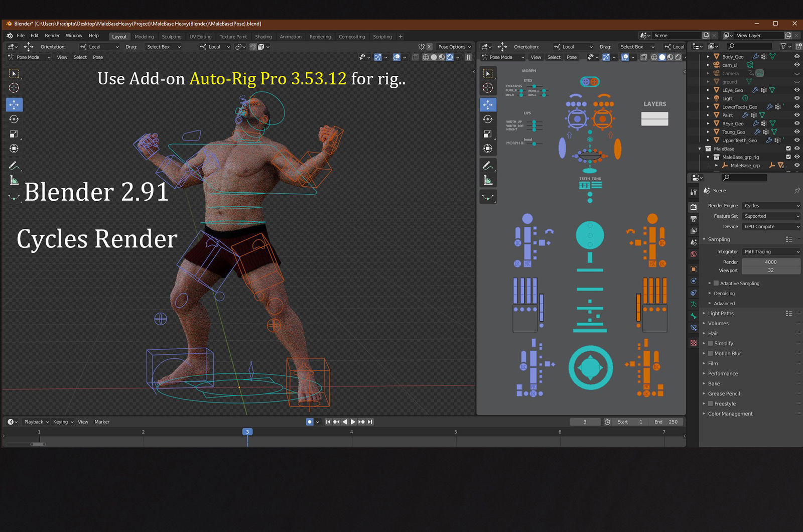The height and width of the screenshot is (532, 803).
Task: Open the Playback popover in timeline
Action: (x=36, y=422)
